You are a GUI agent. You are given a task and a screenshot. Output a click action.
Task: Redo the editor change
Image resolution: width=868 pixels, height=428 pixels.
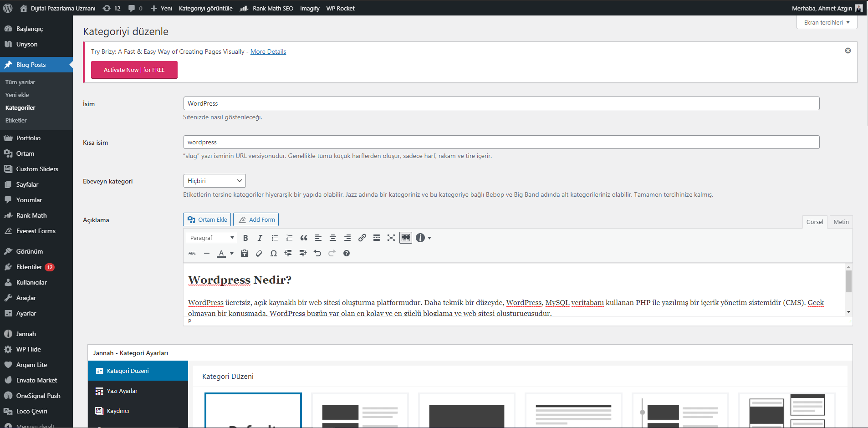[332, 253]
